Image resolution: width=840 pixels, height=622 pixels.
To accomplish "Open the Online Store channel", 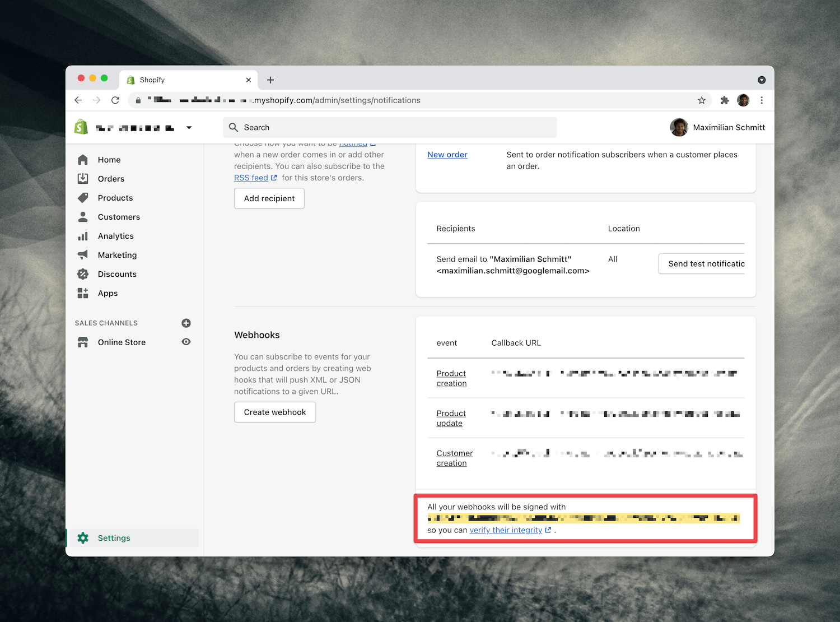I will coord(122,342).
